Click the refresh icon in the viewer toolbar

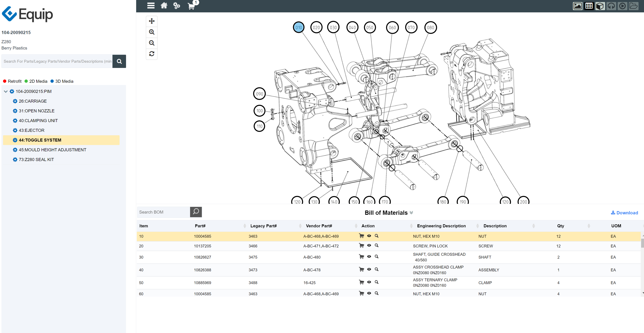point(152,54)
